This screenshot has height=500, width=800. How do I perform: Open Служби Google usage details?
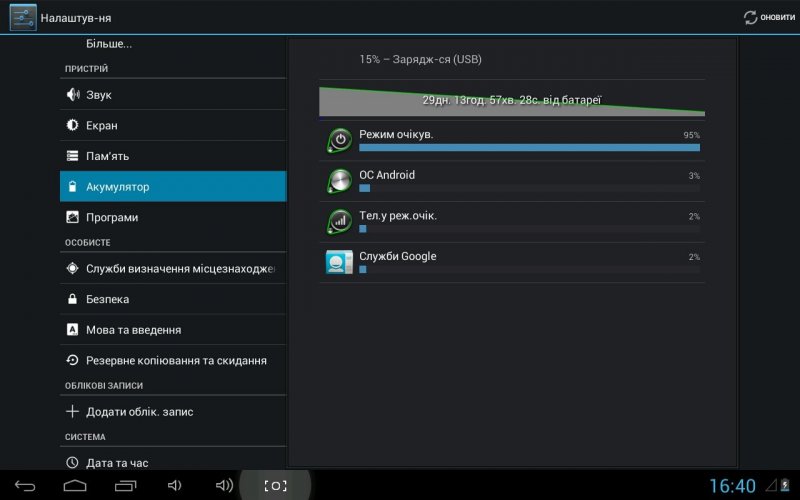coord(512,262)
